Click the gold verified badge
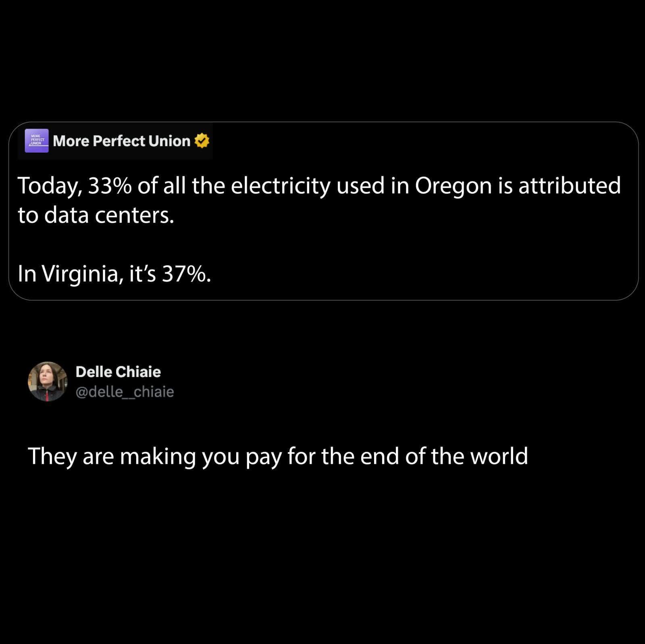The width and height of the screenshot is (645, 644). pos(202,141)
